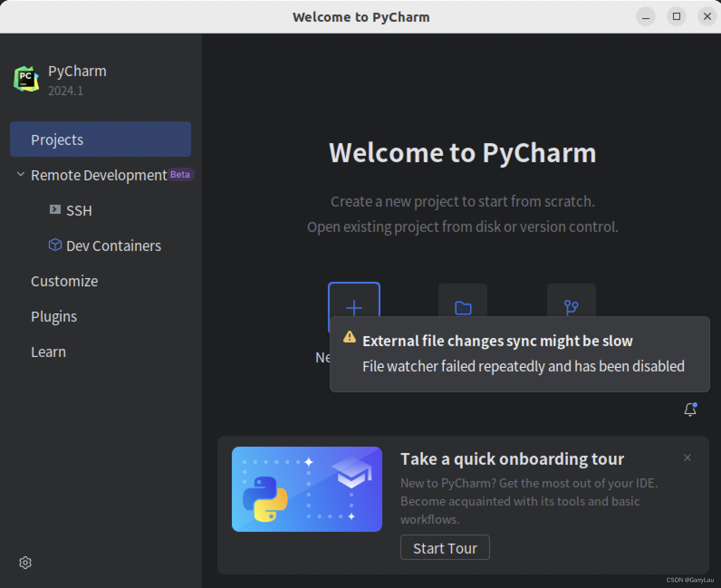Click the Dev Containers cube icon
Screen dimensions: 721x588
[55, 245]
